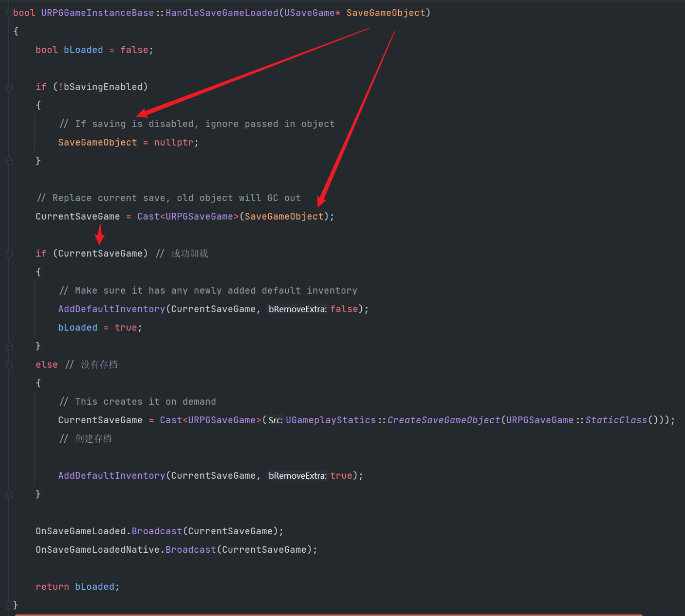Viewport: 685px width, 616px height.
Task: Click UGameplayStatics class name
Action: 331,420
